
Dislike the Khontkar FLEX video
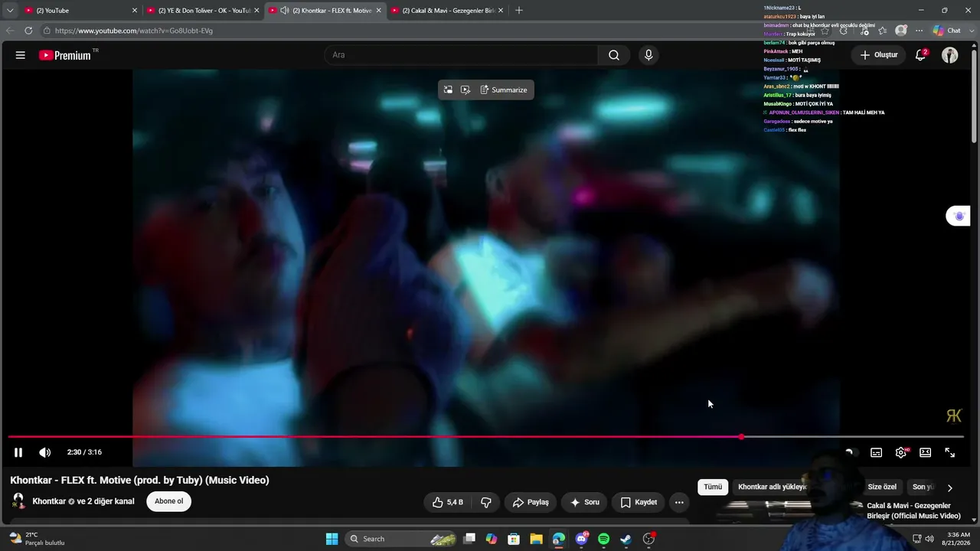pos(486,502)
